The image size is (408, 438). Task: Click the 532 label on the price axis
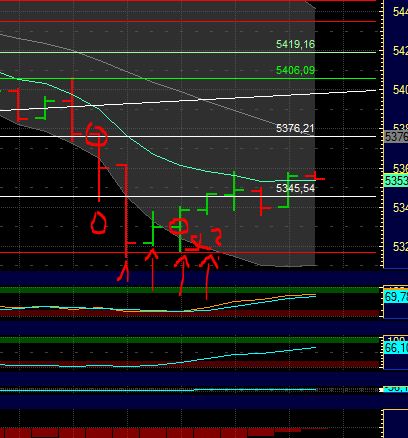point(400,247)
